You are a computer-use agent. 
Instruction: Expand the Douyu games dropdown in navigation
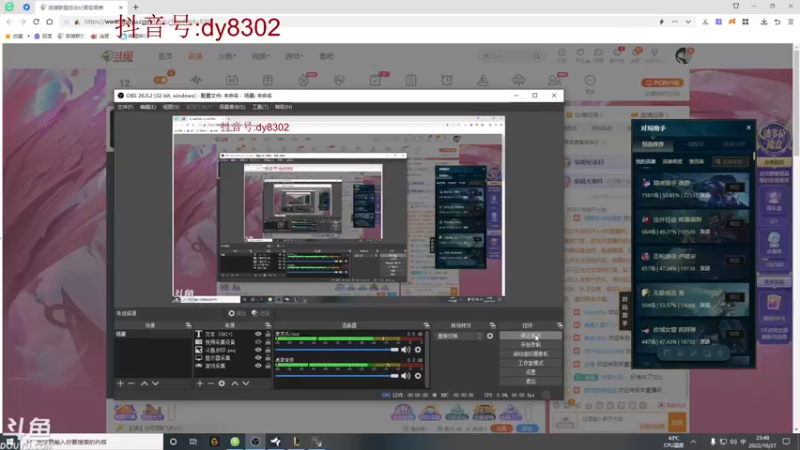294,56
